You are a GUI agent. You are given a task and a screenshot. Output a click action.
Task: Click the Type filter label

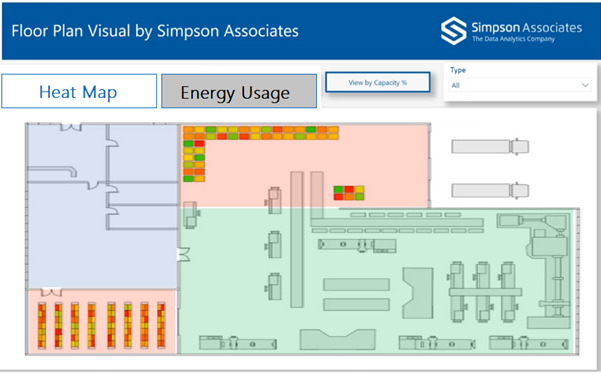(458, 70)
